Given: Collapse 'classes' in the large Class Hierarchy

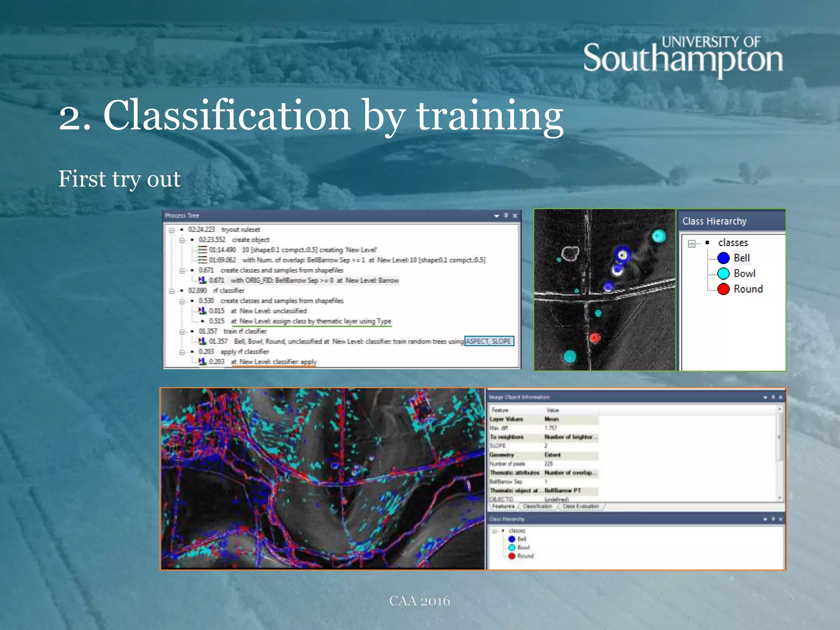Looking at the screenshot, I should (x=692, y=243).
